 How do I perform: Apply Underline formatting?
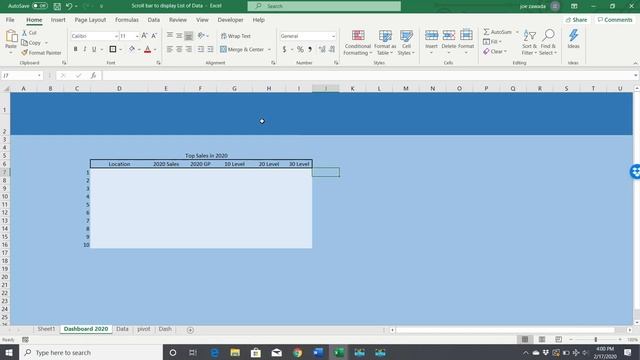coord(94,49)
